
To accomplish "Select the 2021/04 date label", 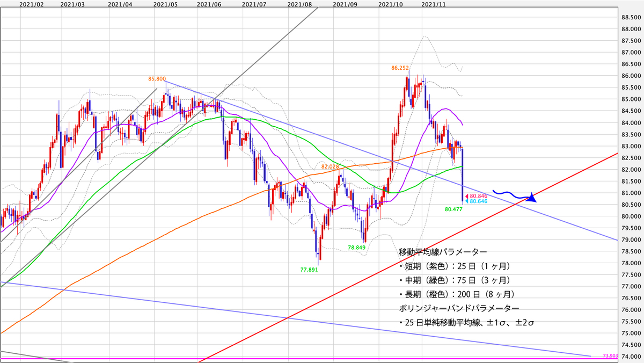I will point(120,4).
